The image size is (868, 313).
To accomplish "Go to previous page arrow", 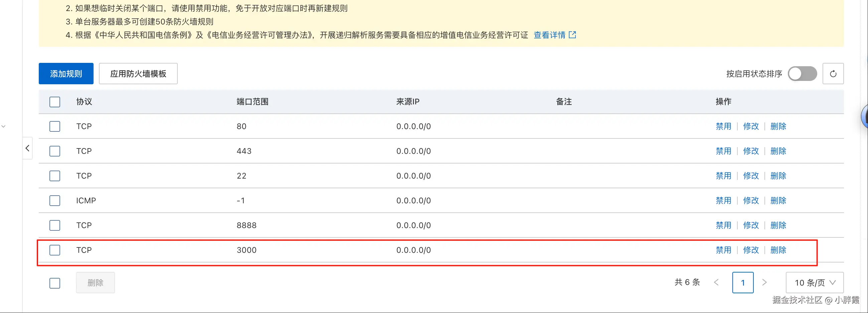I will (716, 282).
